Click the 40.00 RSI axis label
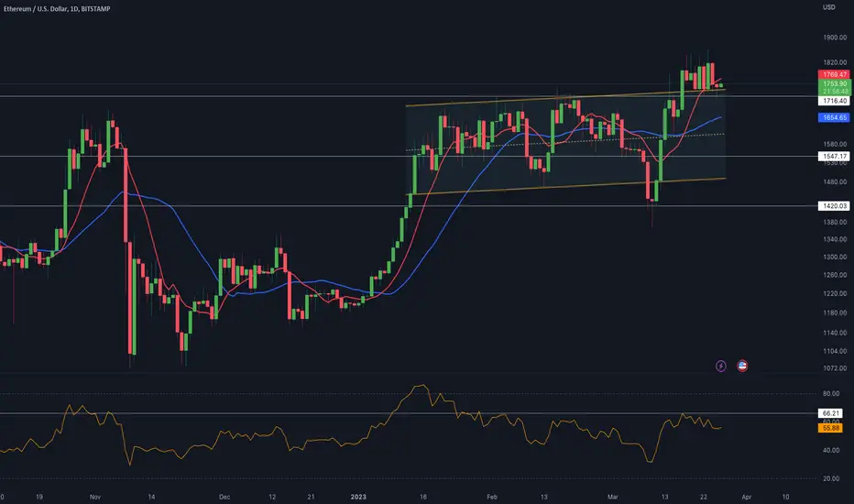The height and width of the screenshot is (504, 854). pyautogui.click(x=831, y=451)
